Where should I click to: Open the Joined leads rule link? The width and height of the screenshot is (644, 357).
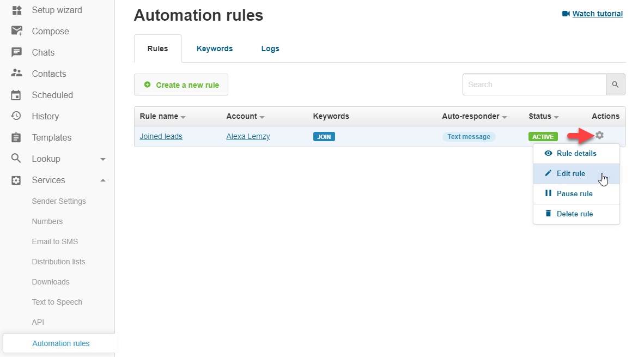click(x=161, y=136)
